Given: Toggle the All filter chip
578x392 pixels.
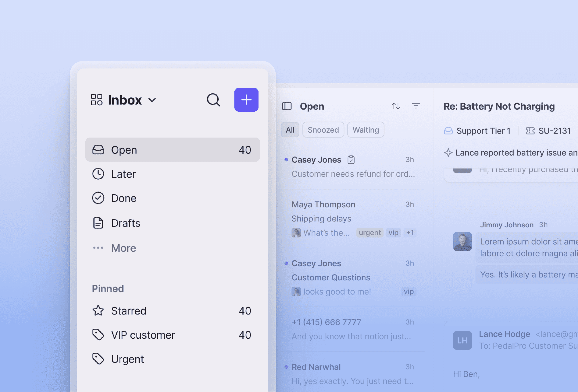Looking at the screenshot, I should 290,130.
